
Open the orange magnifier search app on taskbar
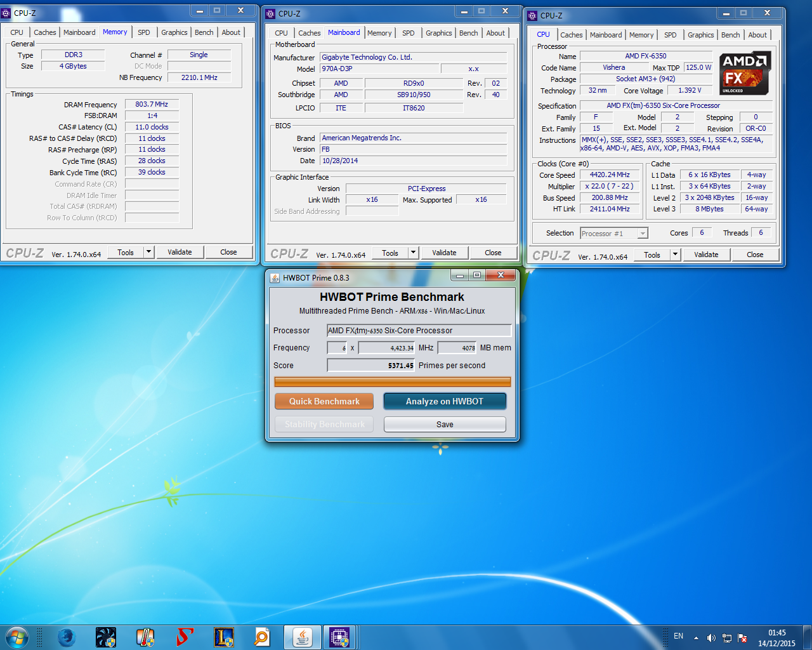tap(262, 637)
